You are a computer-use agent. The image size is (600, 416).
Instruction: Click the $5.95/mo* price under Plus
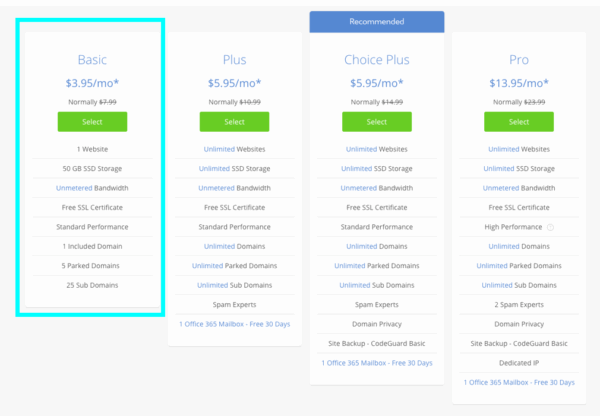(x=235, y=83)
